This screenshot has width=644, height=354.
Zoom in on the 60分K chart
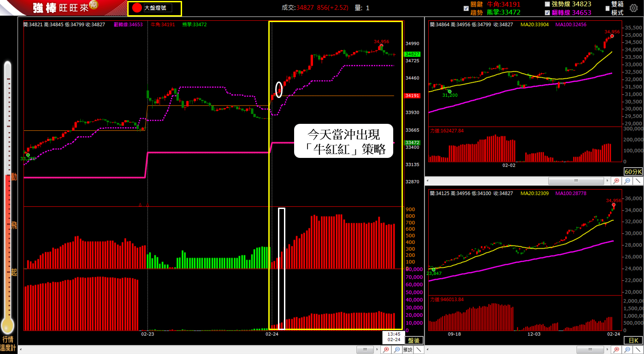point(616,181)
